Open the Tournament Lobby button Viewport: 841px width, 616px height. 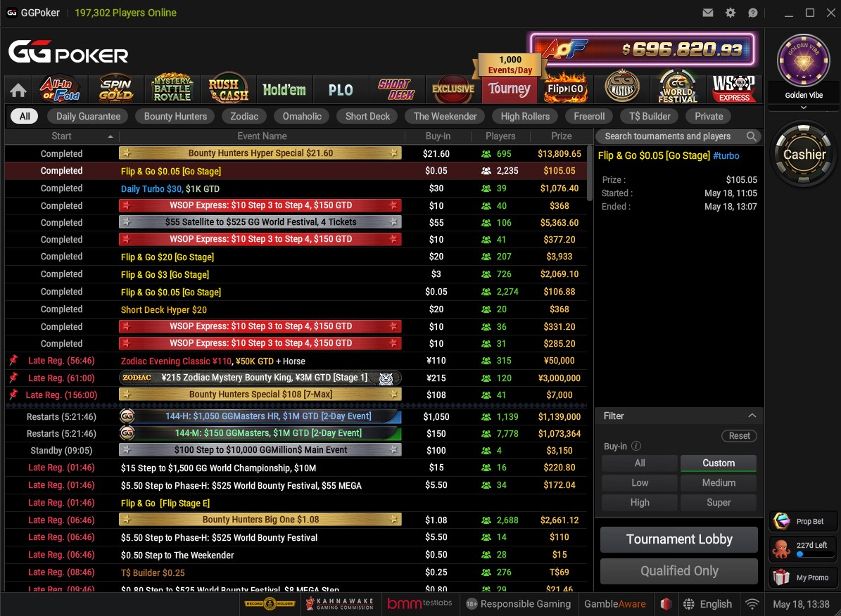click(x=679, y=539)
